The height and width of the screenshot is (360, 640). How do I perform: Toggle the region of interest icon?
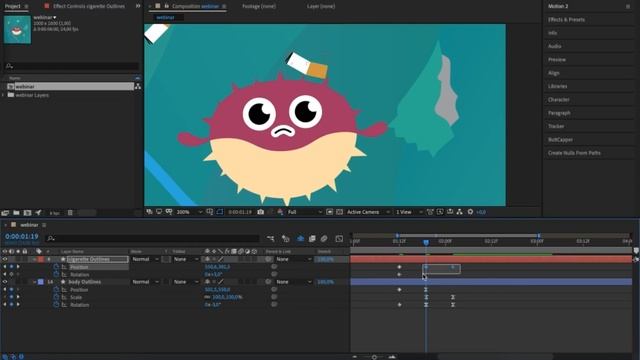[329, 212]
